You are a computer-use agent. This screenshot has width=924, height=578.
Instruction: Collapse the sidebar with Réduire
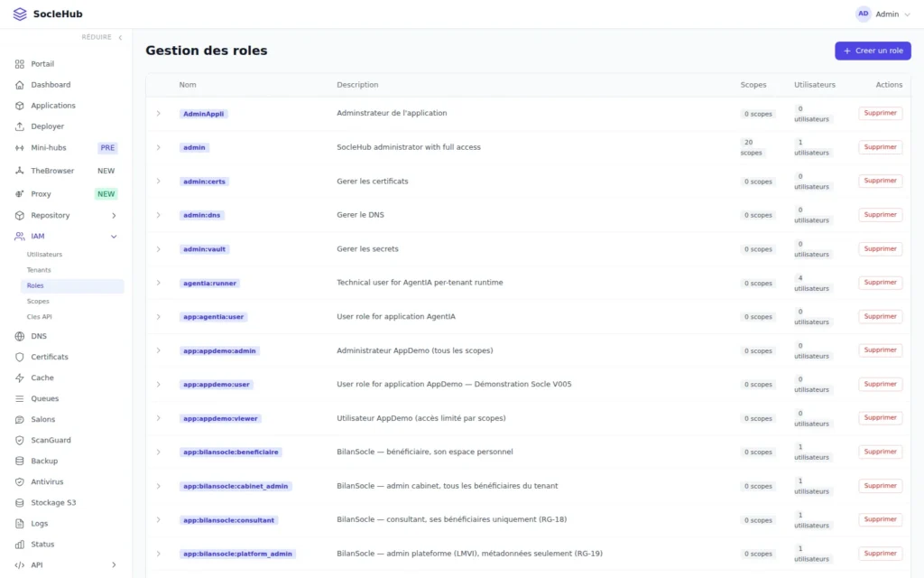coord(102,37)
